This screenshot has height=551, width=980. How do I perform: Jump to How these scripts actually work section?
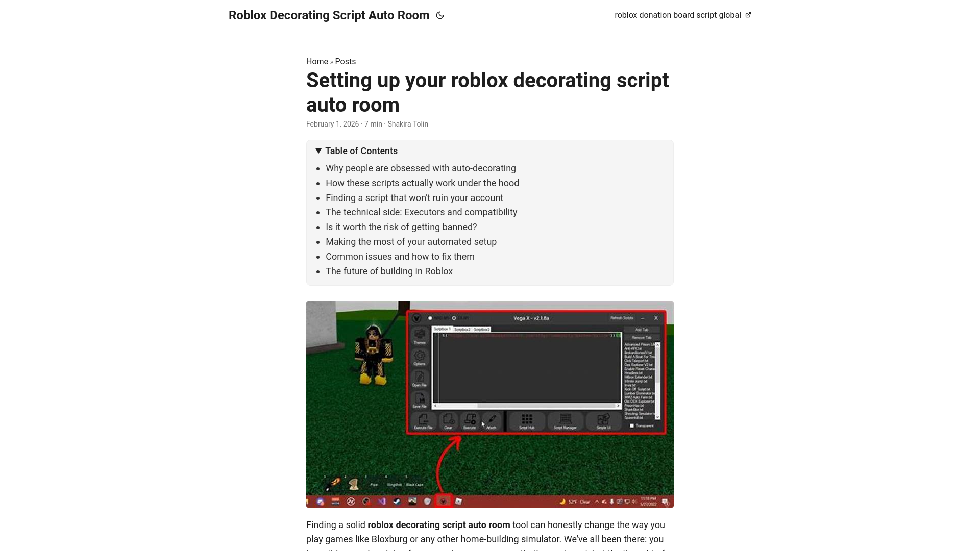422,183
